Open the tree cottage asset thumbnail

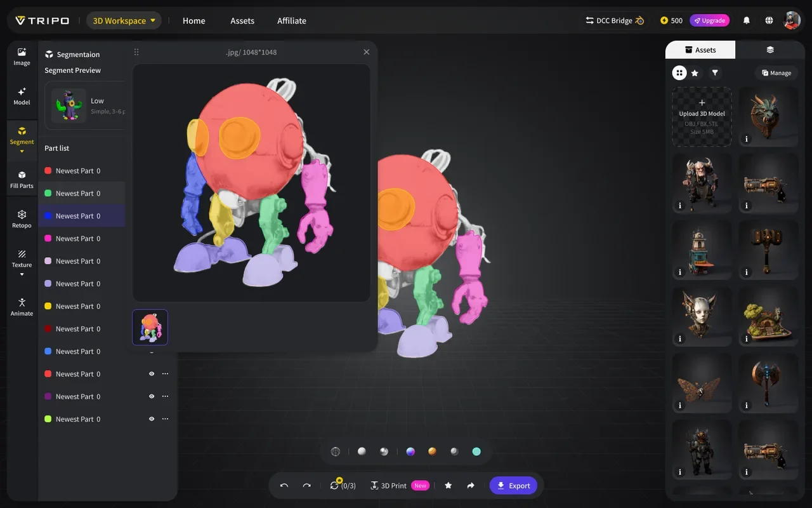point(768,316)
